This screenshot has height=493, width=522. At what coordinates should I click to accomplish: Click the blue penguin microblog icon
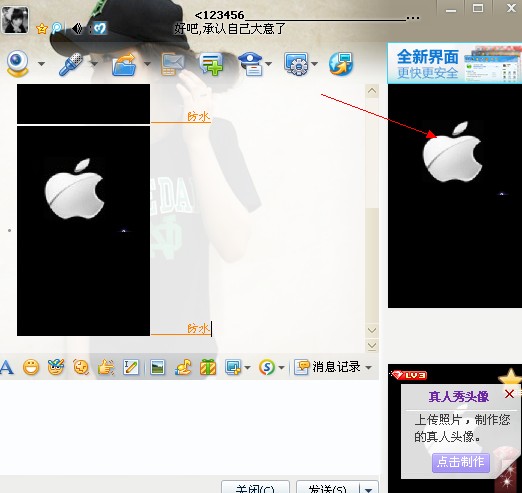point(57,28)
